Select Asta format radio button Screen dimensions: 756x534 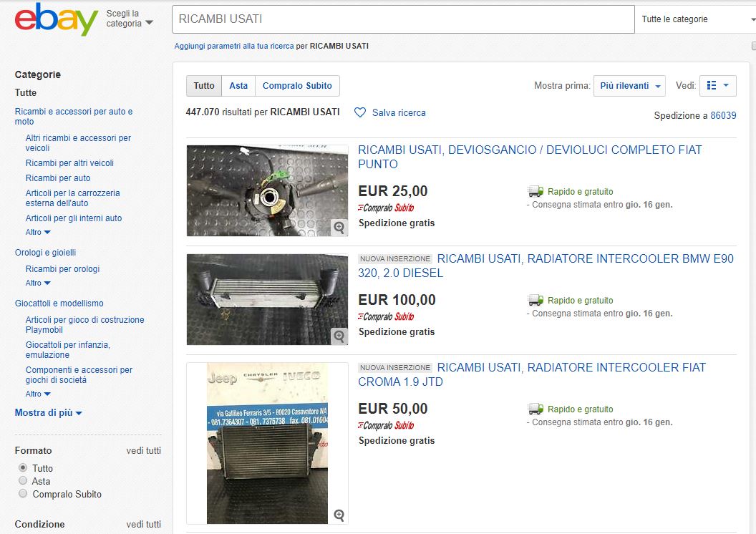click(x=23, y=480)
